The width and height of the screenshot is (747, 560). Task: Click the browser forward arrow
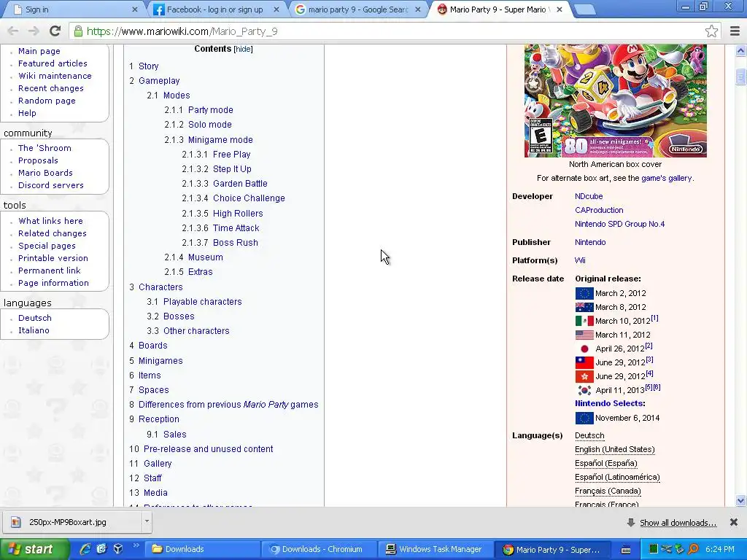pos(34,31)
